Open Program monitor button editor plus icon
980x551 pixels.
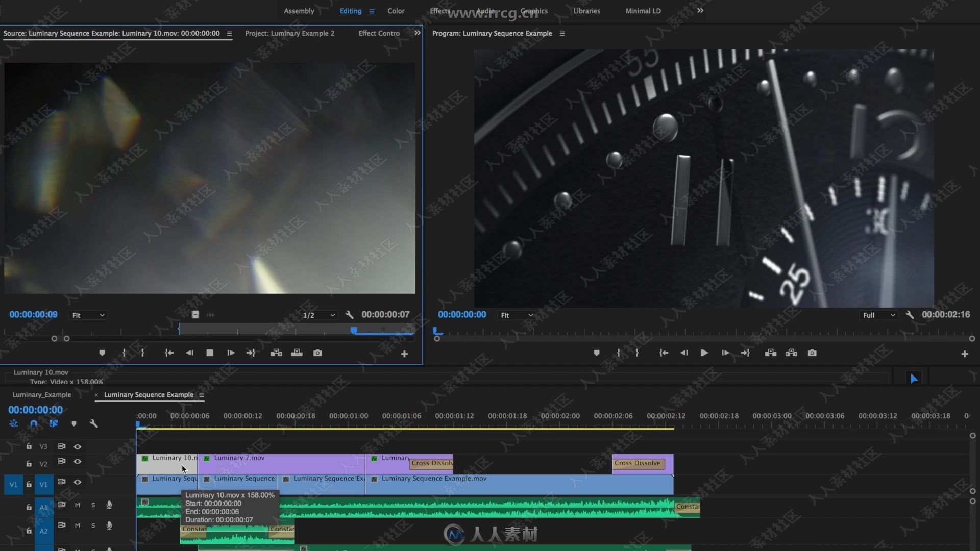[965, 354]
